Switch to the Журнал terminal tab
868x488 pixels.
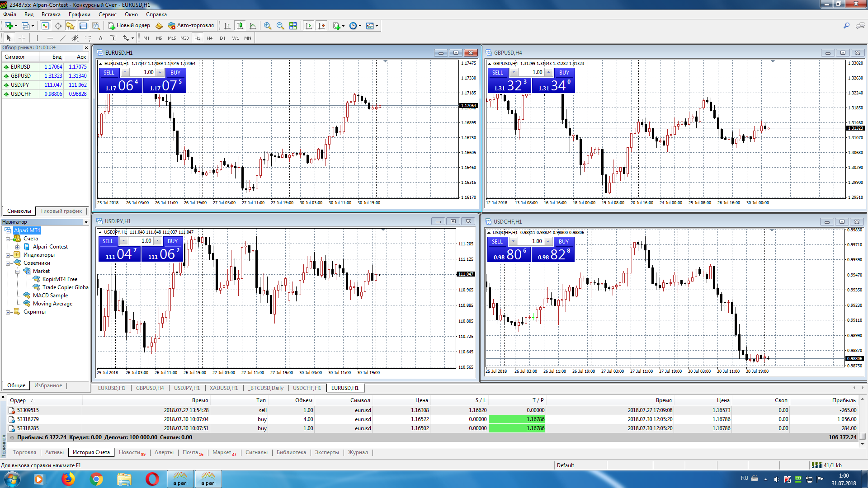coord(358,452)
